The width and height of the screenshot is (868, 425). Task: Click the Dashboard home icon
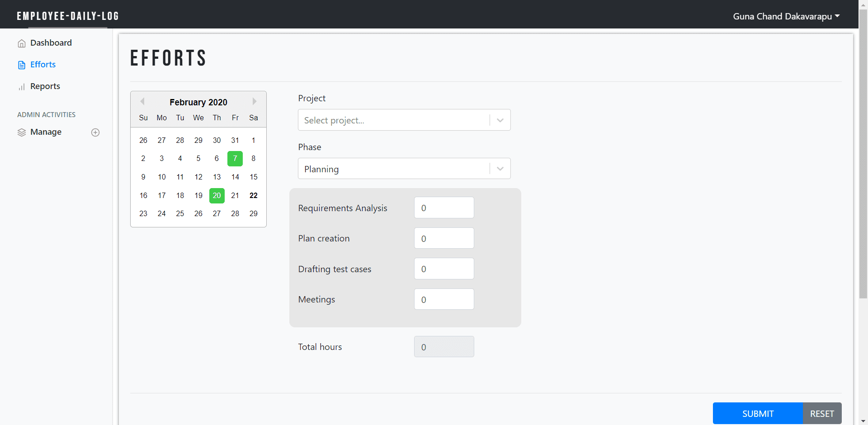click(21, 43)
